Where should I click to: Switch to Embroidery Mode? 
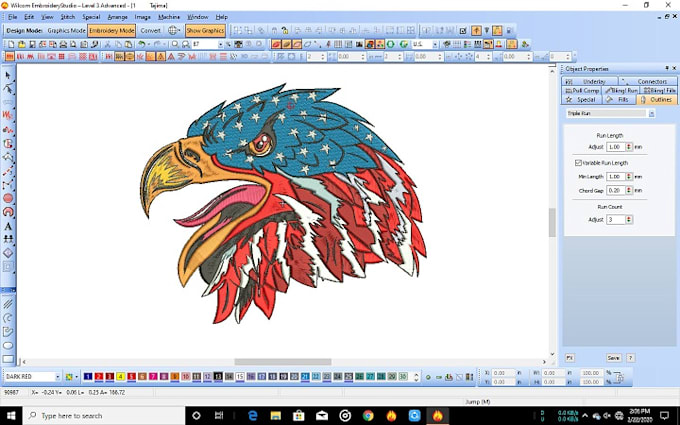pyautogui.click(x=112, y=30)
